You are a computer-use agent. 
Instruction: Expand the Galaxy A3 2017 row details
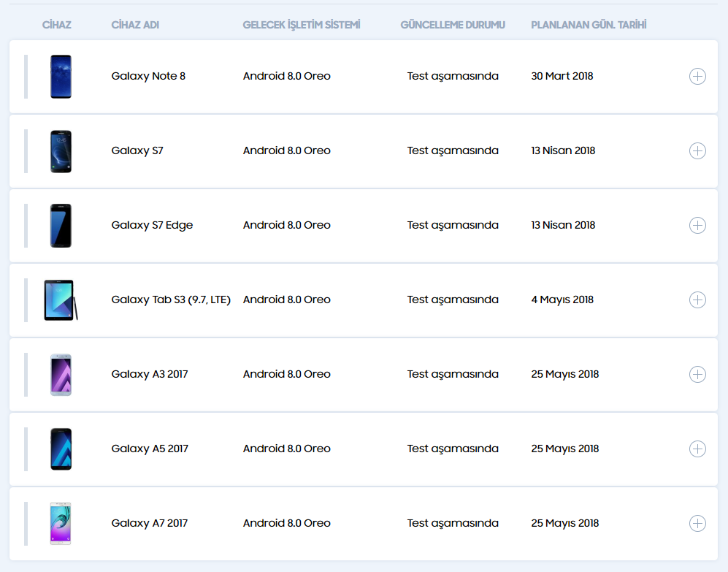[x=697, y=375]
